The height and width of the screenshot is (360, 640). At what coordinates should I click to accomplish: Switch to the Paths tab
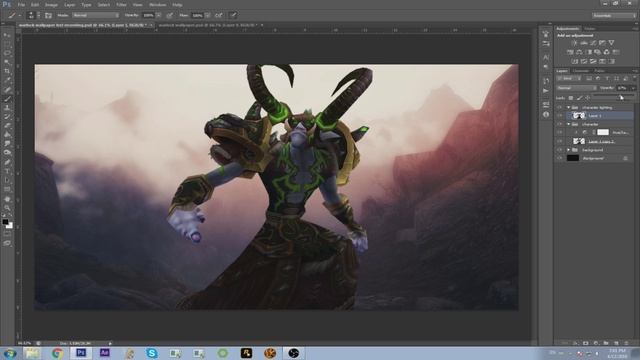(599, 71)
